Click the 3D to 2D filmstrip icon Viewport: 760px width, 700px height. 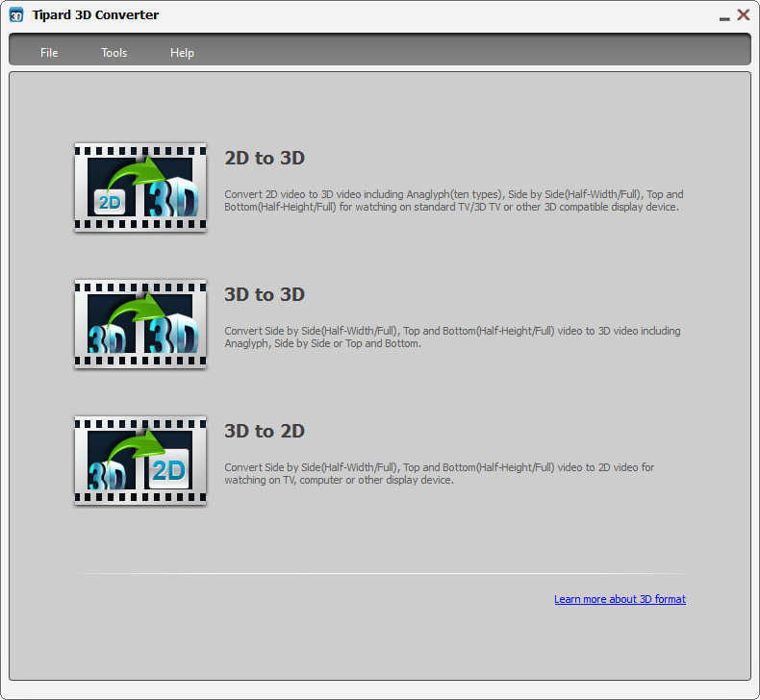pos(140,461)
